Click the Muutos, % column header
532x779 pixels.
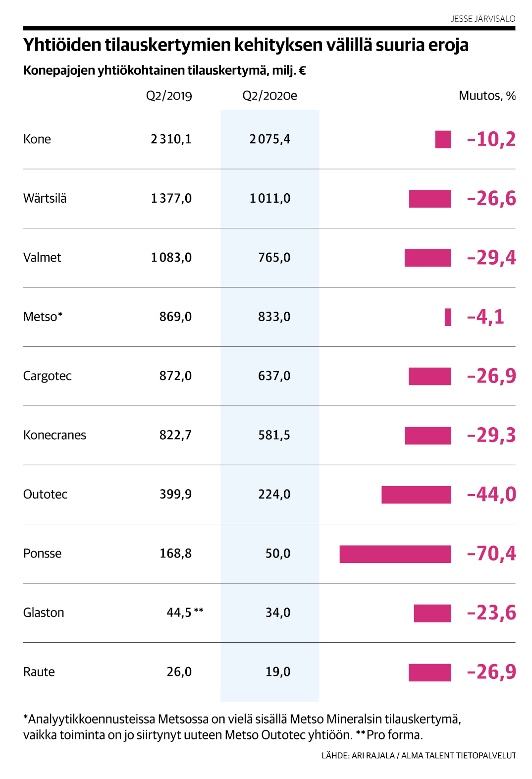point(487,96)
